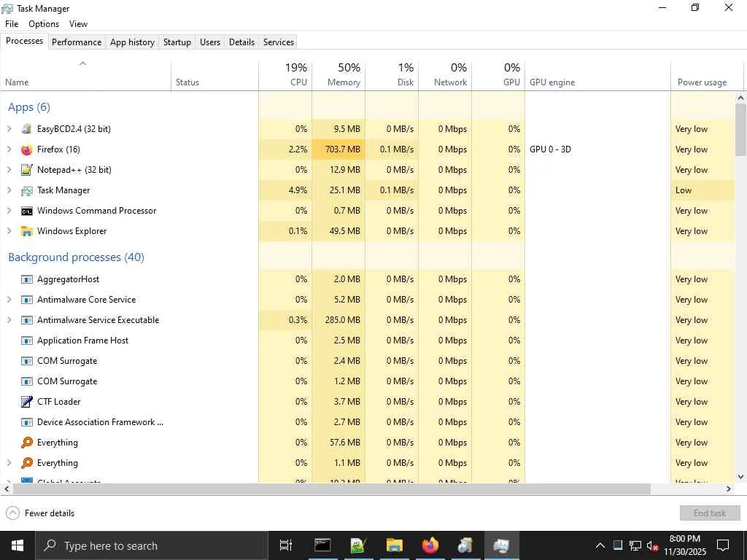Image resolution: width=747 pixels, height=560 pixels.
Task: Click the horizontal scrollbar right arrow
Action: tap(729, 489)
